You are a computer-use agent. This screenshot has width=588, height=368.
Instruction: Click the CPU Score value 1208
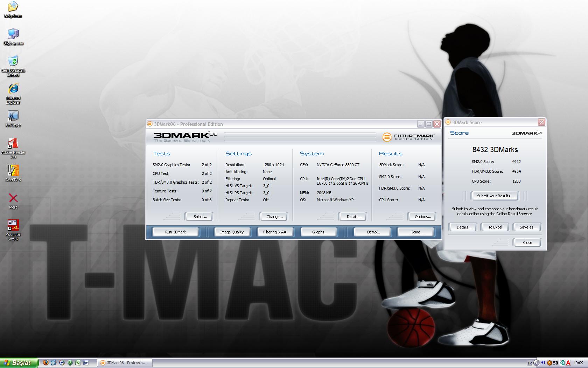coord(516,181)
